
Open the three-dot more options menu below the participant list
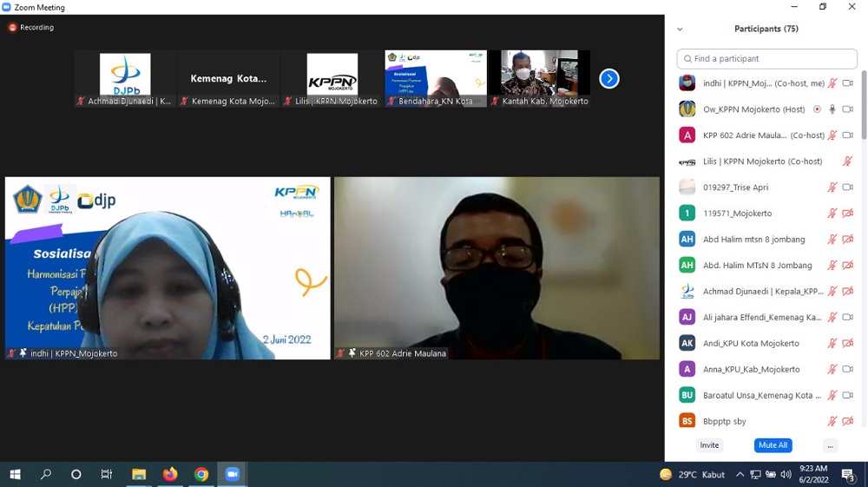click(x=830, y=445)
